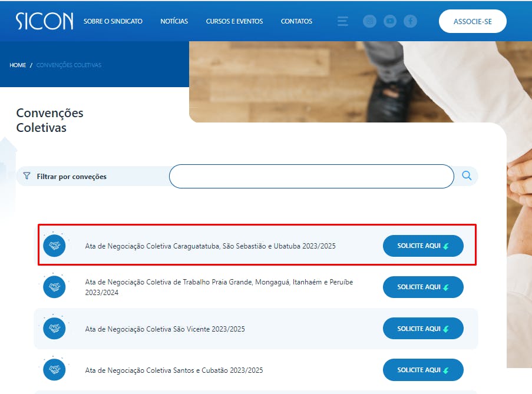Focus the convention filter search field
This screenshot has height=394, width=532.
312,176
